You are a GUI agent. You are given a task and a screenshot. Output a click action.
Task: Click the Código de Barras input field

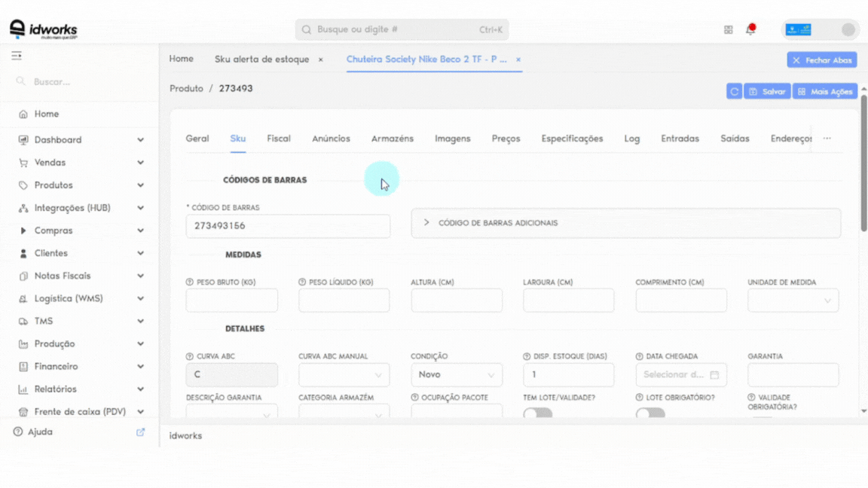(x=288, y=226)
